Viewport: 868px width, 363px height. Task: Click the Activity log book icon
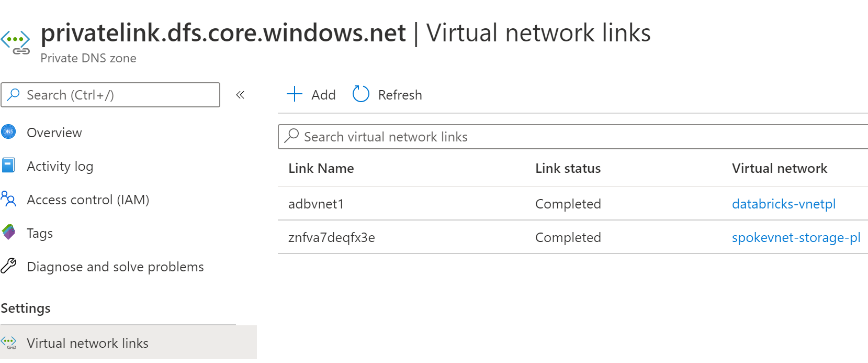click(8, 166)
